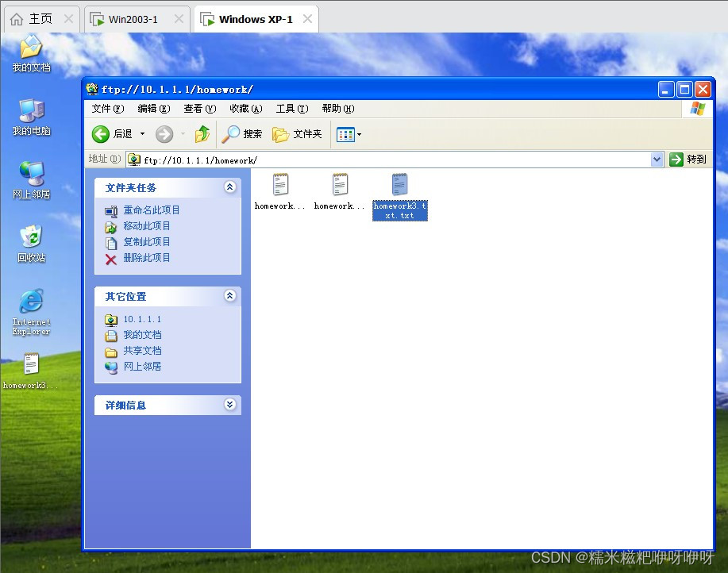Collapse the 文件夹任务 panel
Viewport: 728px width, 573px height.
coord(229,187)
